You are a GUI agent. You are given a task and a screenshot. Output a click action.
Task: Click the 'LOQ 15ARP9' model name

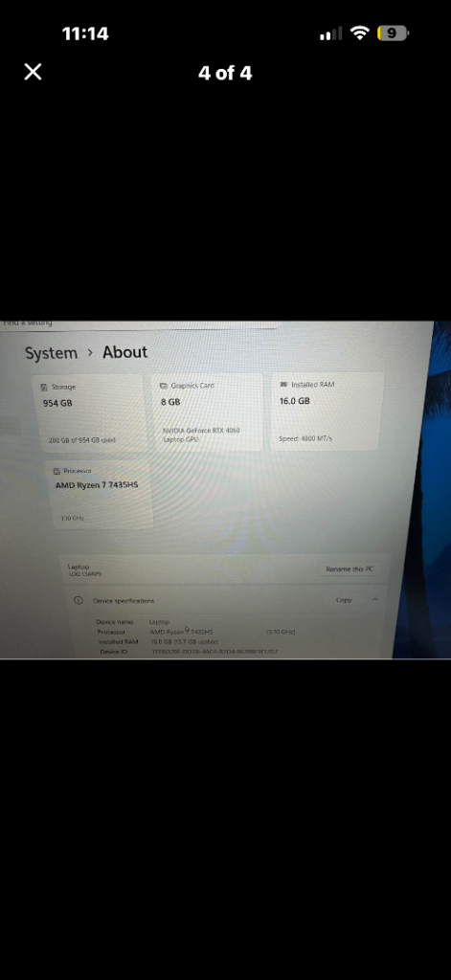(x=84, y=573)
